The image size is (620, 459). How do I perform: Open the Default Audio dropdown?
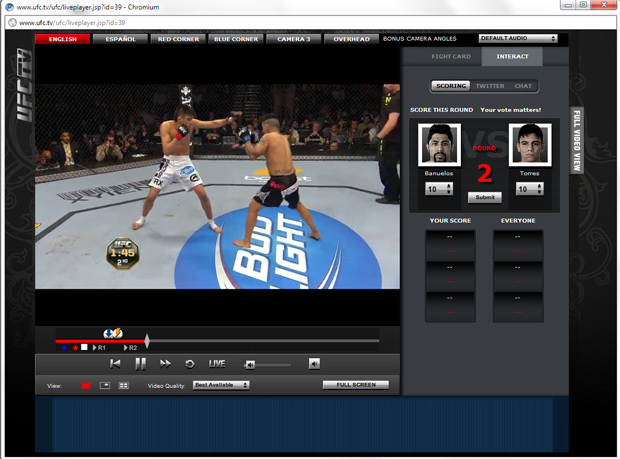[518, 39]
